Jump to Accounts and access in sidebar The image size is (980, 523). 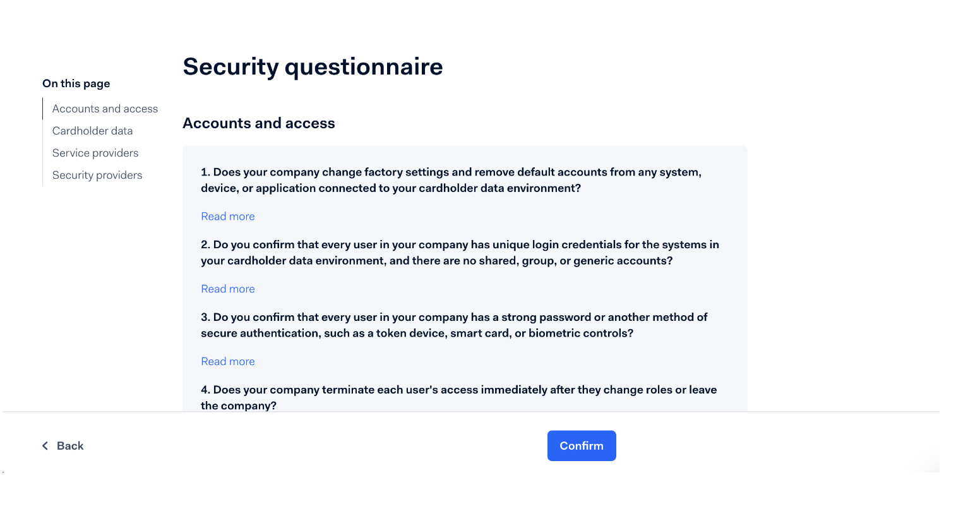click(x=105, y=109)
